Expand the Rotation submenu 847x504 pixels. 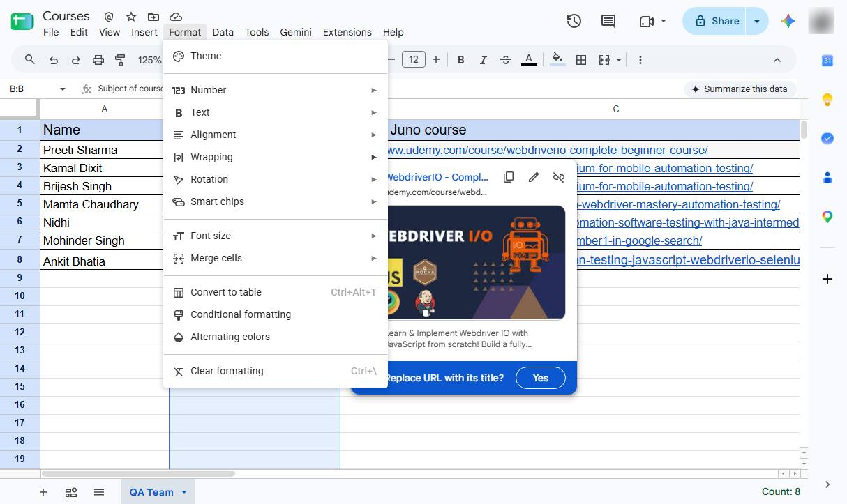275,179
